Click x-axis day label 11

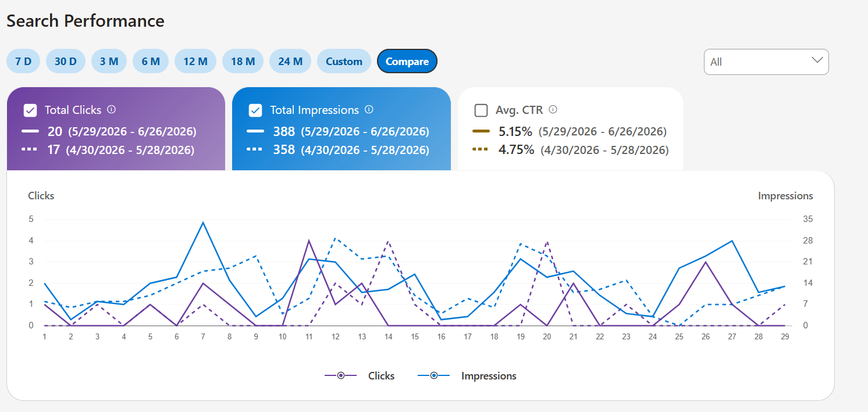[x=309, y=336]
